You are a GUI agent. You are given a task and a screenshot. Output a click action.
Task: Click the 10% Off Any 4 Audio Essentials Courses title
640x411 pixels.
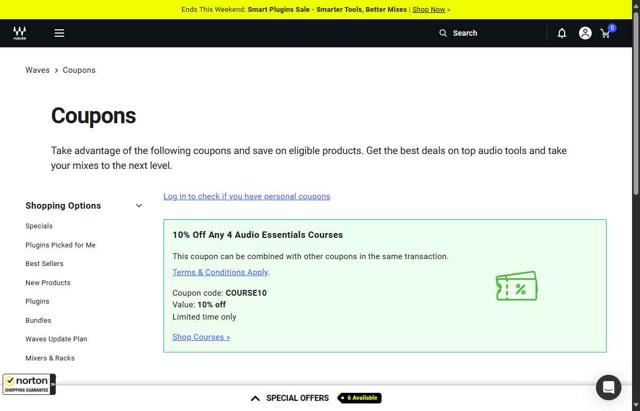tap(258, 235)
